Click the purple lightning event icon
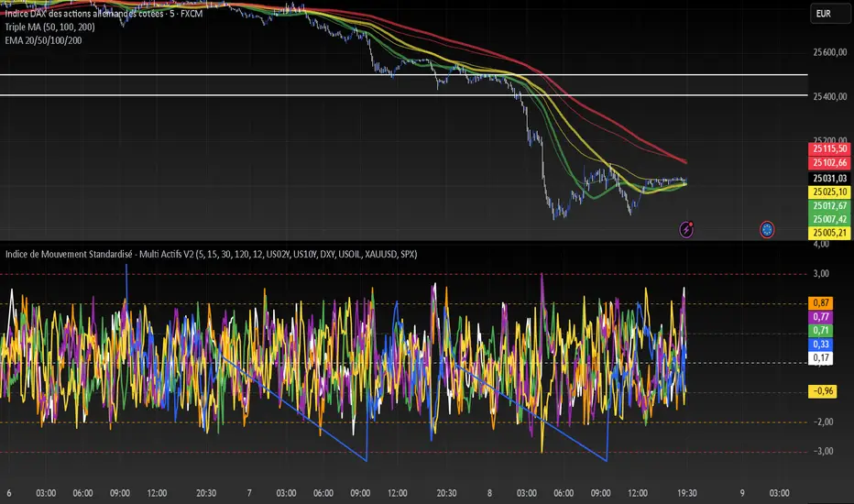This screenshot has height=504, width=854. (x=686, y=229)
